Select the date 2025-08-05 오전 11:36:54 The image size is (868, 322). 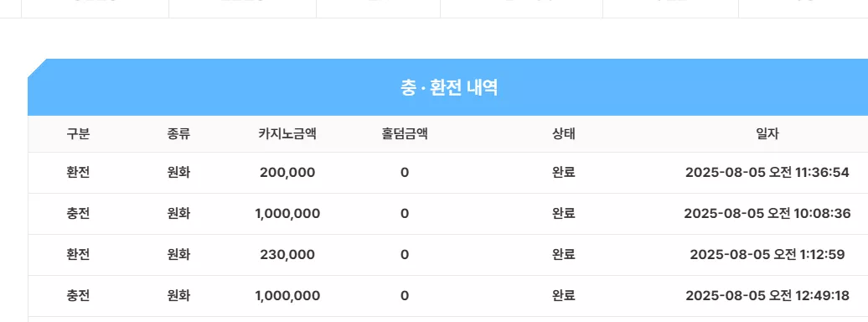point(767,173)
